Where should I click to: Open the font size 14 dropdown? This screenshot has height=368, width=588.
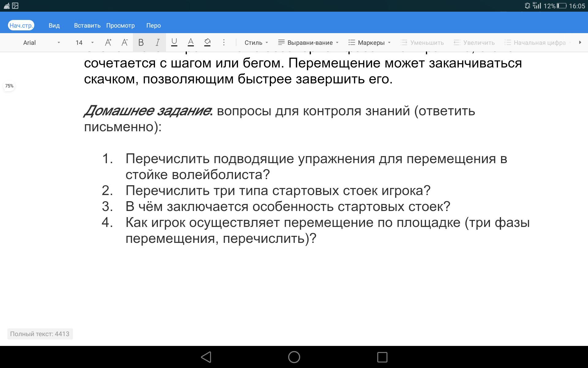84,42
